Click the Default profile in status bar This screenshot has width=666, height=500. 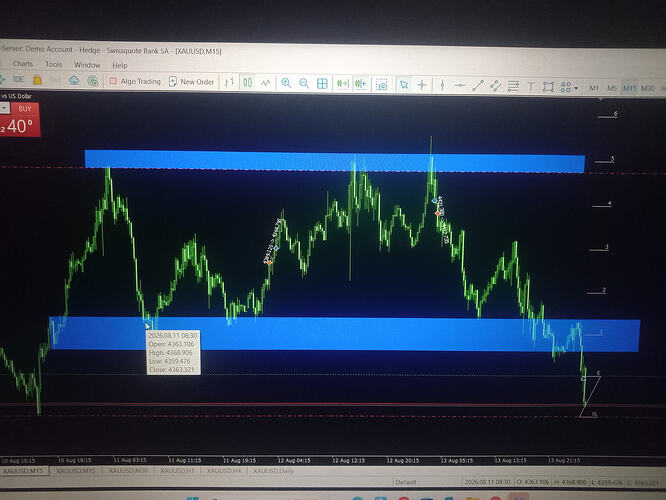pos(406,482)
